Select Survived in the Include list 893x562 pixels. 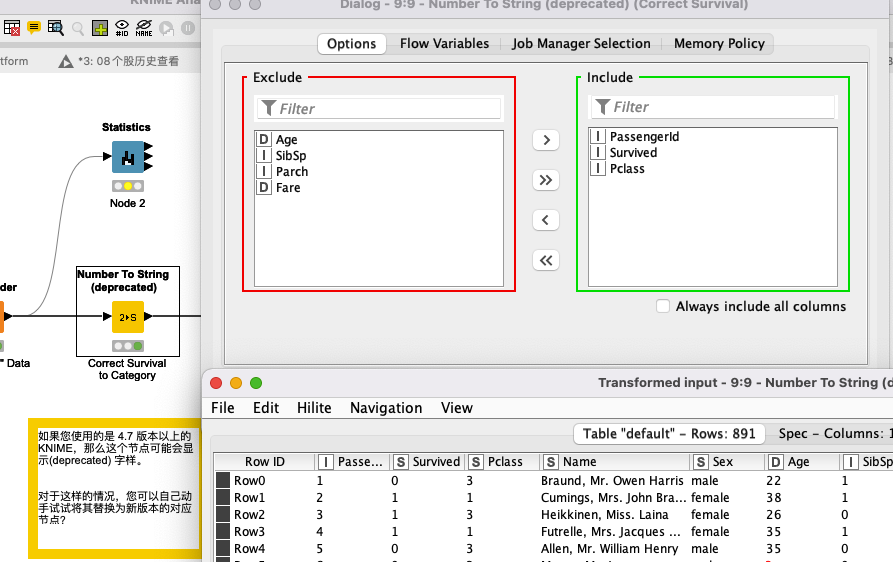(x=712, y=153)
